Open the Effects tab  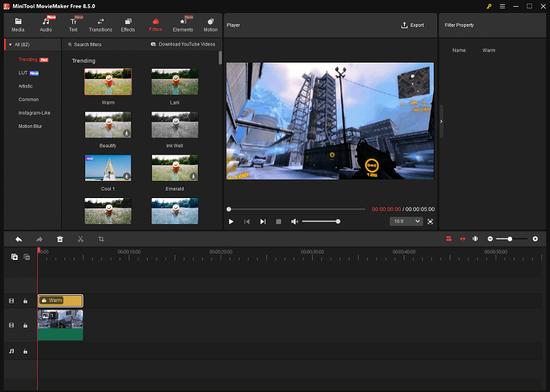(x=128, y=25)
